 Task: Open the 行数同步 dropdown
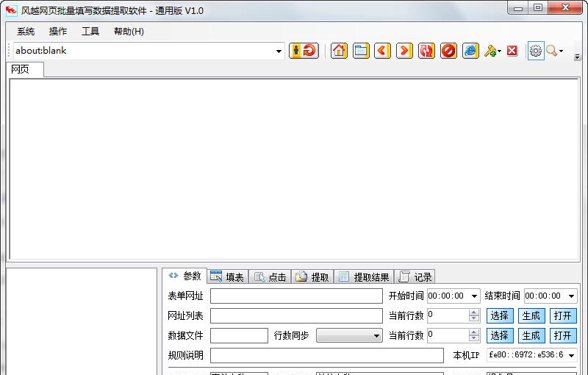350,335
